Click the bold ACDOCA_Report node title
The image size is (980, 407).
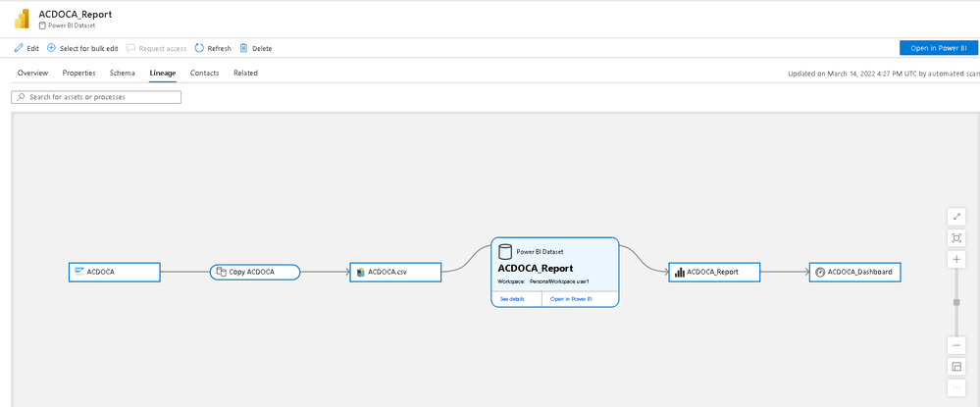coord(536,268)
